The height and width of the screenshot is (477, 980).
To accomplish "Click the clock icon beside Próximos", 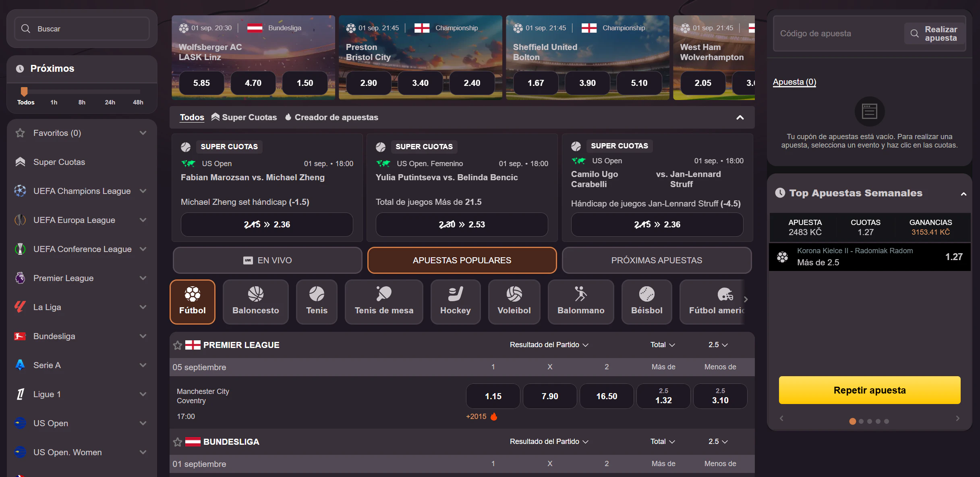I will (x=20, y=69).
